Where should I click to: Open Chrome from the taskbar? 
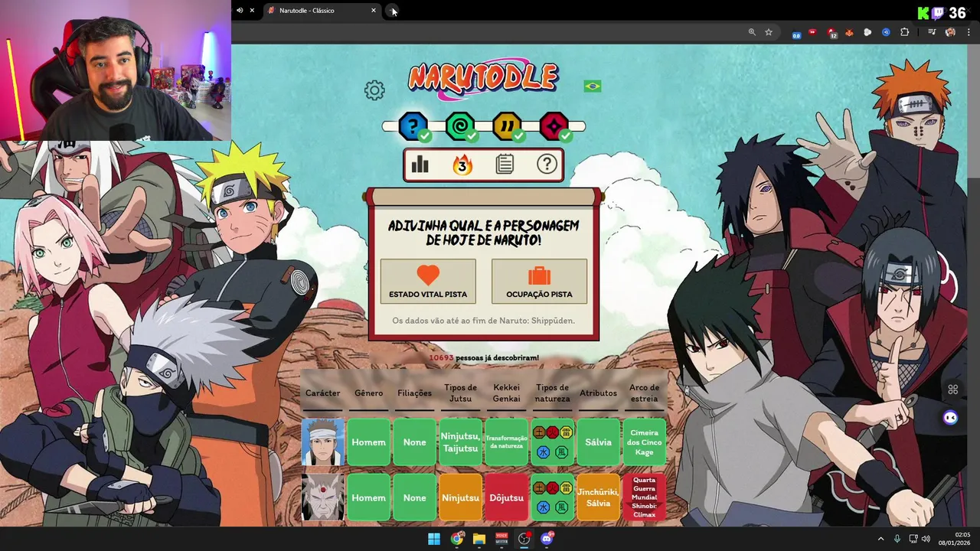click(x=457, y=539)
